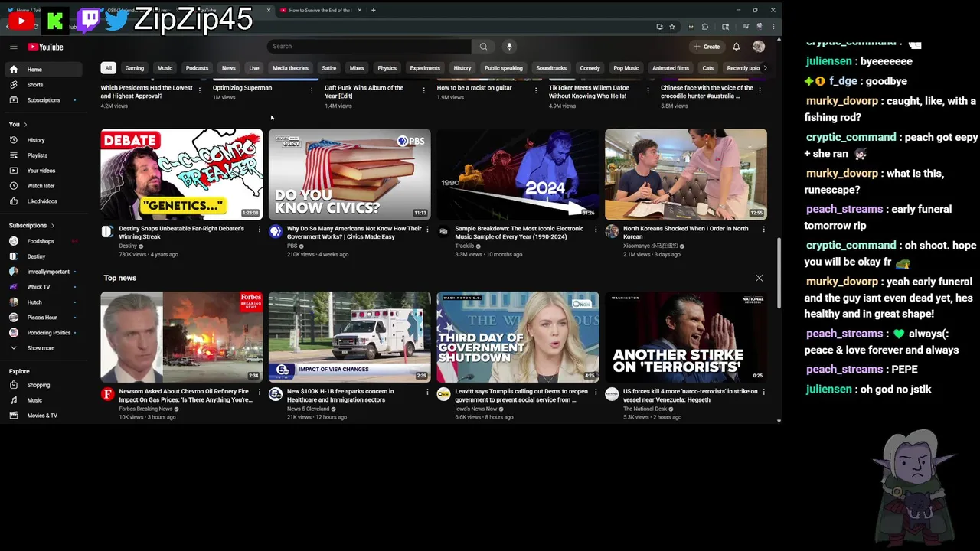The height and width of the screenshot is (551, 980).
Task: Open Foodshops channel subscription
Action: pyautogui.click(x=42, y=241)
